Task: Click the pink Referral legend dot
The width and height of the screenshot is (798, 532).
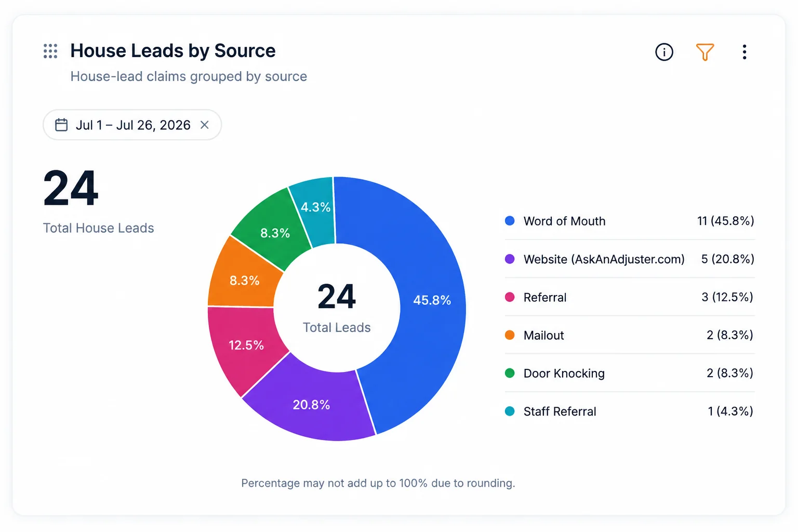Action: [510, 297]
